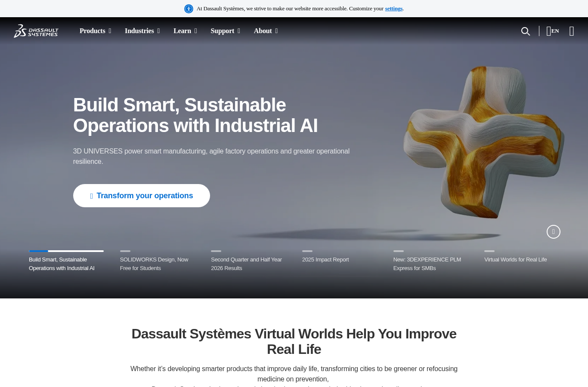Click the abstract cross-shaped sculpture image

tap(483, 142)
